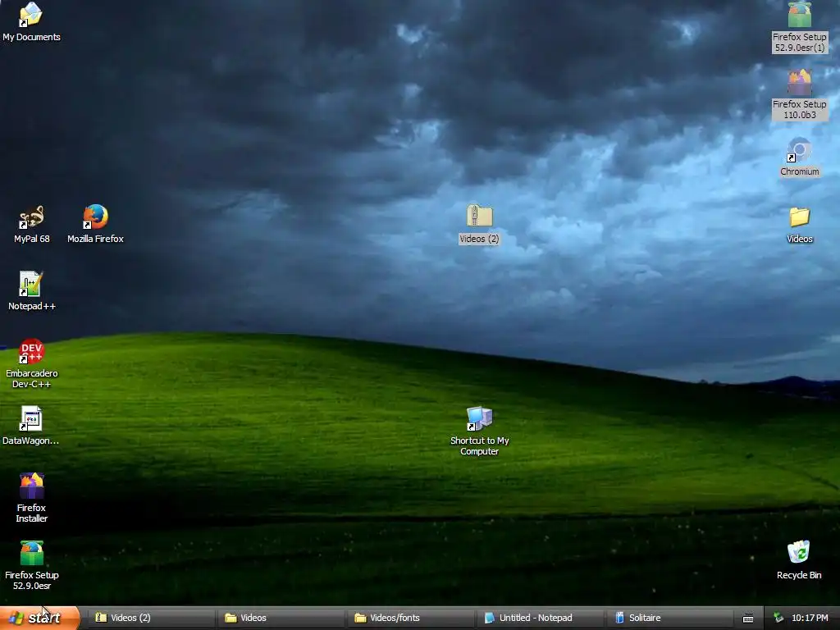Viewport: 840px width, 630px height.
Task: Select the Videos folder on desktop
Action: pos(799,225)
